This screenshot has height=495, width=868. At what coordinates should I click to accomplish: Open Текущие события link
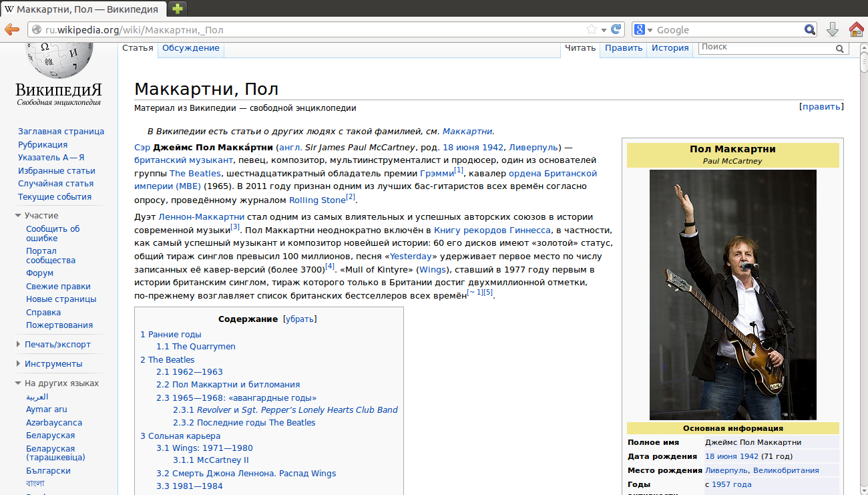point(55,196)
